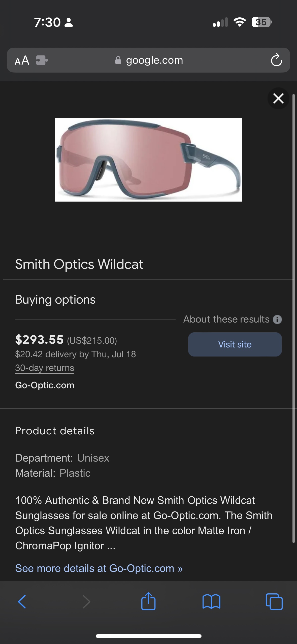Open the AA text size menu
Image resolution: width=297 pixels, height=644 pixels.
tap(22, 60)
